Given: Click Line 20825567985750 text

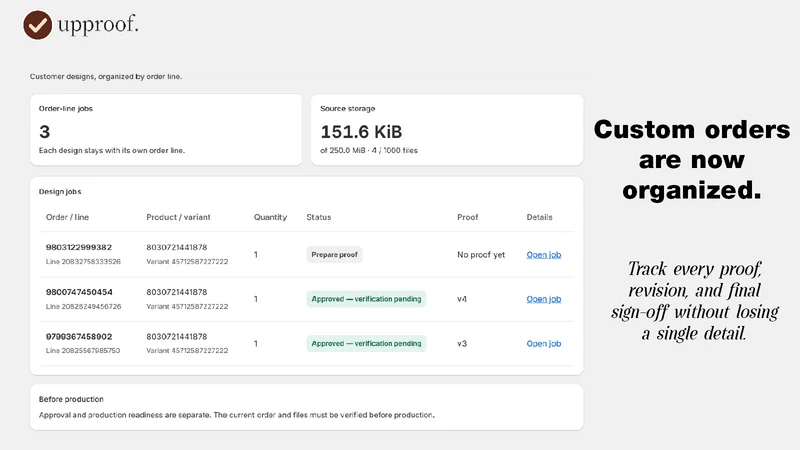Looking at the screenshot, I should (83, 351).
